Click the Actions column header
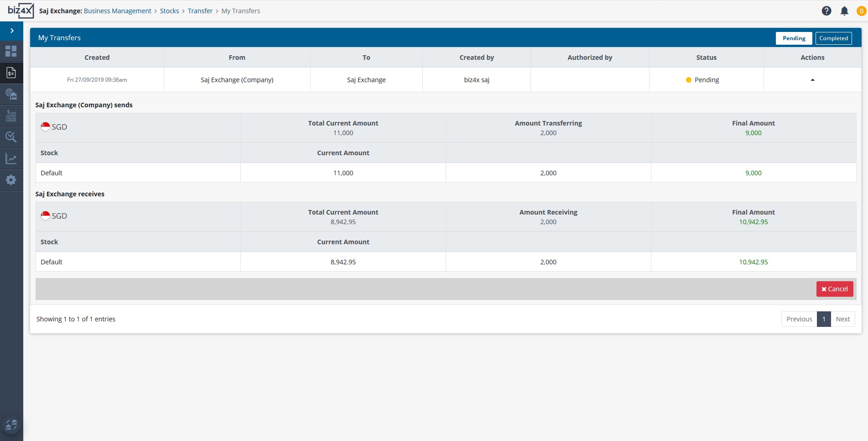The width and height of the screenshot is (868, 441). (x=812, y=58)
